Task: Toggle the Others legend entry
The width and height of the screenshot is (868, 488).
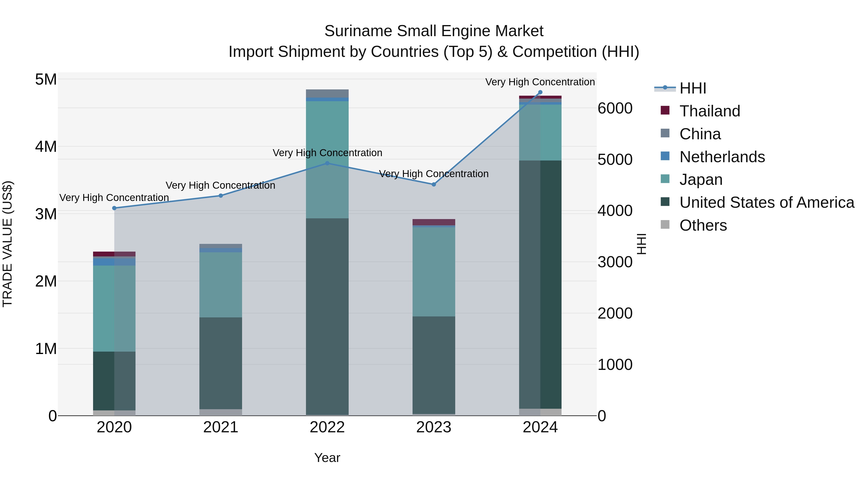Action: 693,225
